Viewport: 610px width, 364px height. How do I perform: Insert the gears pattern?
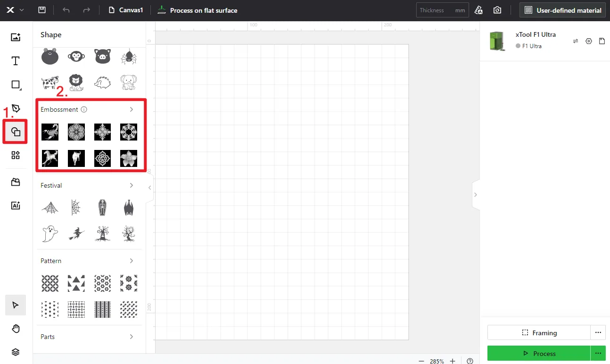click(129, 283)
